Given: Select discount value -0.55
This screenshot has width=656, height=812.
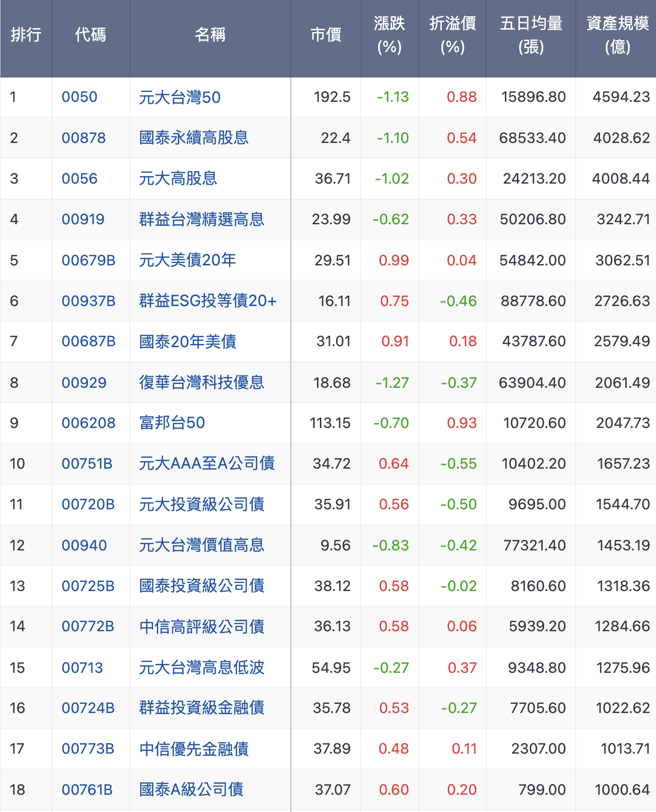Looking at the screenshot, I should 458,463.
